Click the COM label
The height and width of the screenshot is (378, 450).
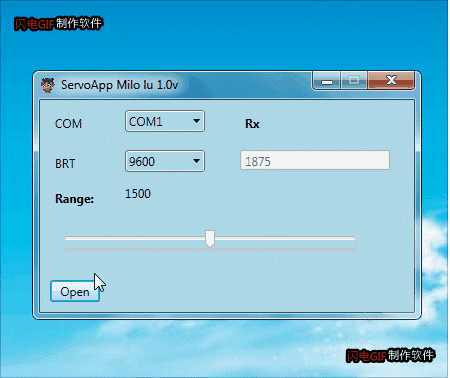coord(68,124)
